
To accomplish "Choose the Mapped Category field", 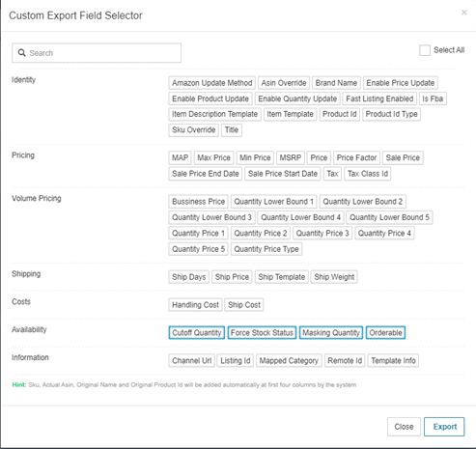I will [289, 361].
